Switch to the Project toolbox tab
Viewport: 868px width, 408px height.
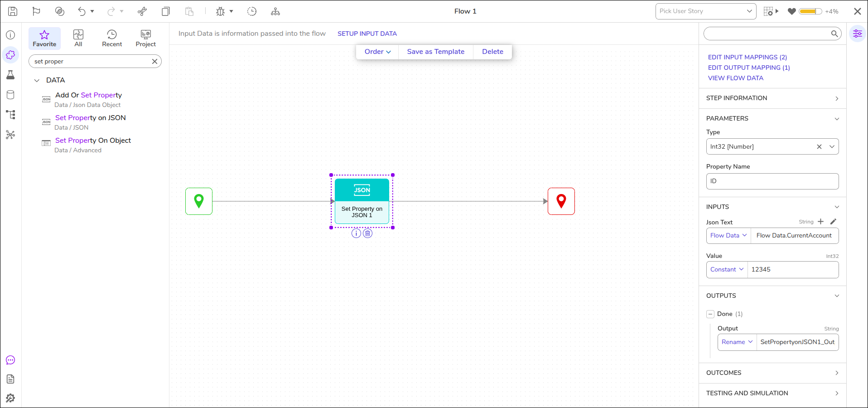[x=145, y=39]
